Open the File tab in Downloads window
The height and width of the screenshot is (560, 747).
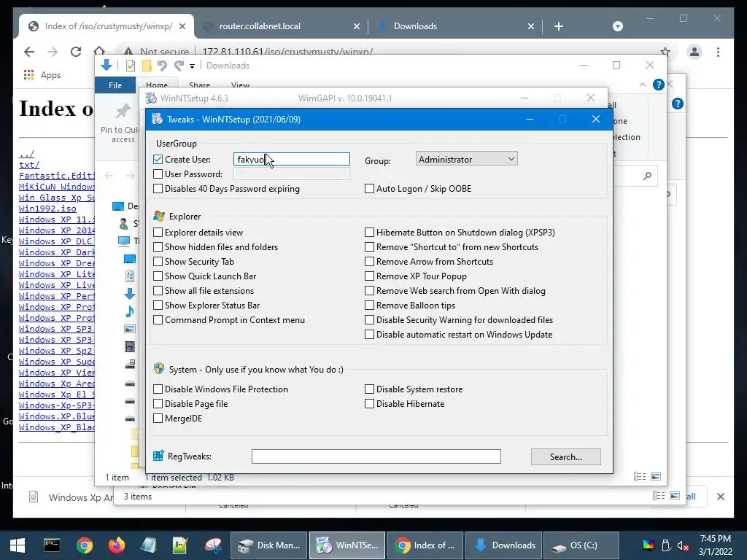[115, 85]
